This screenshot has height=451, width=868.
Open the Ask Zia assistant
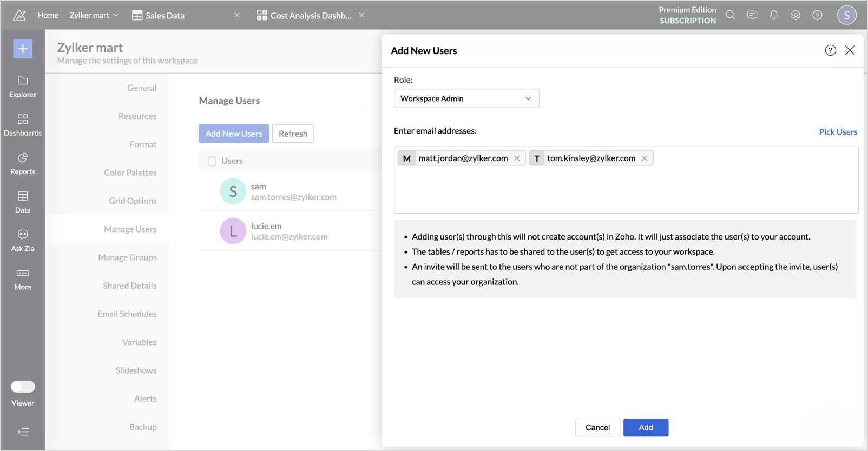coord(23,240)
